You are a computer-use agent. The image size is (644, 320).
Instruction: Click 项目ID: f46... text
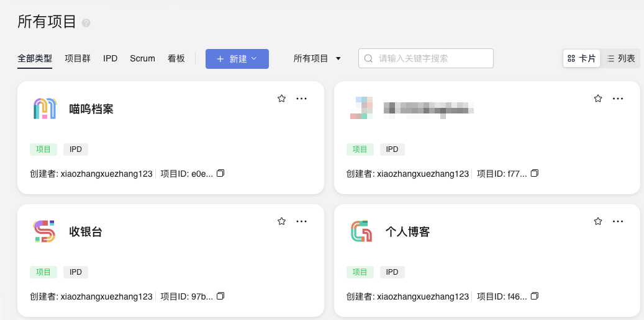[x=502, y=296]
